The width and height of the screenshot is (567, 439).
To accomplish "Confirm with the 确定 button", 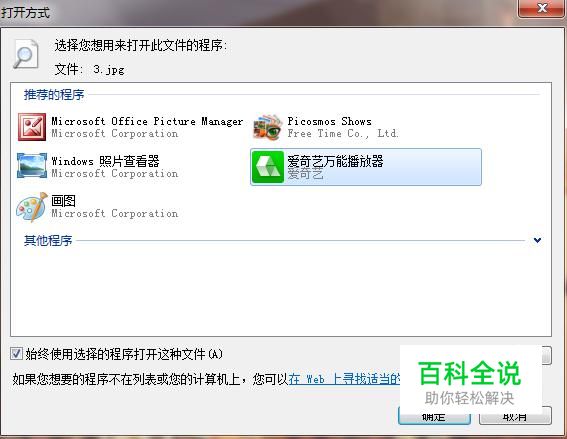I will pyautogui.click(x=434, y=417).
